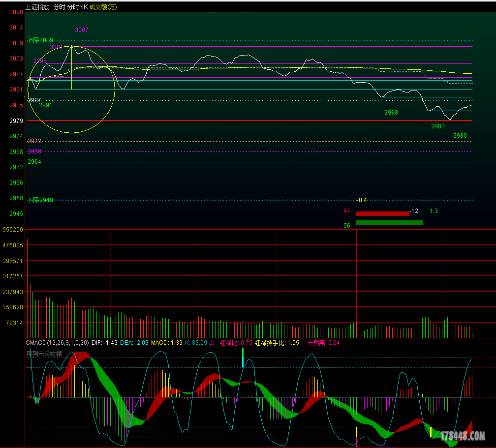This screenshot has width=496, height=448.
Task: Click the magenta 3007 price label
Action: coord(82,30)
